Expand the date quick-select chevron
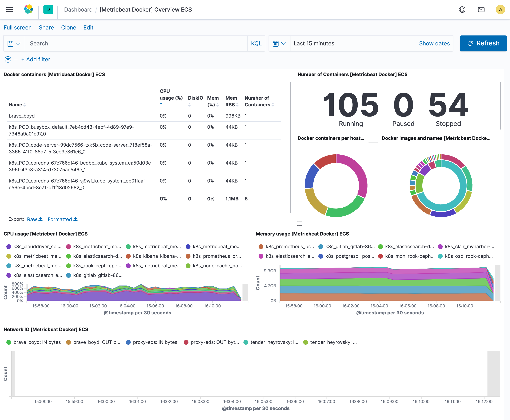 284,44
